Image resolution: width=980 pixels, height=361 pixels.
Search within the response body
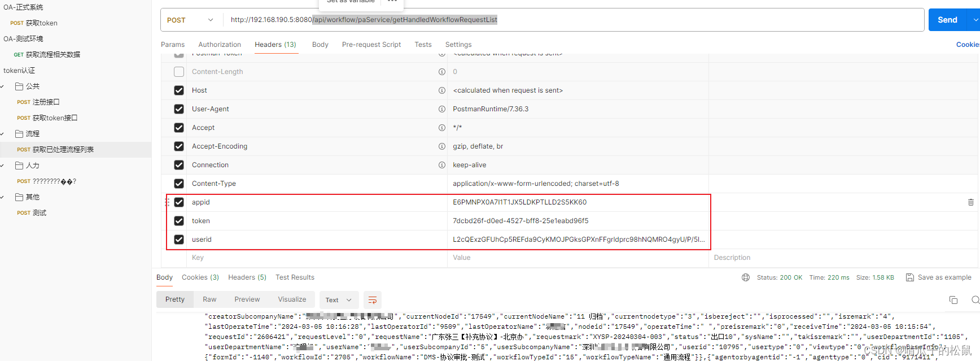975,300
